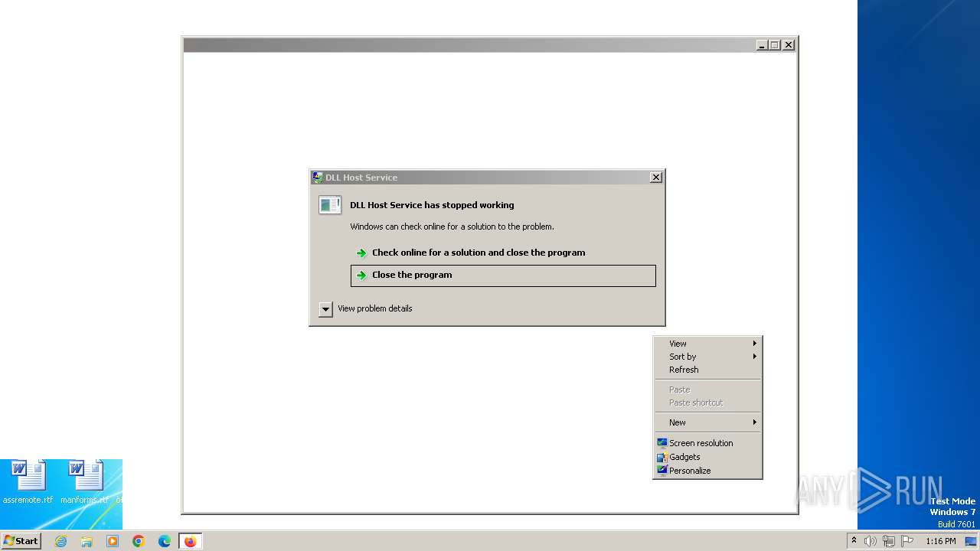The height and width of the screenshot is (551, 980).
Task: Launch Microsoft Edge from the taskbar
Action: click(x=165, y=541)
